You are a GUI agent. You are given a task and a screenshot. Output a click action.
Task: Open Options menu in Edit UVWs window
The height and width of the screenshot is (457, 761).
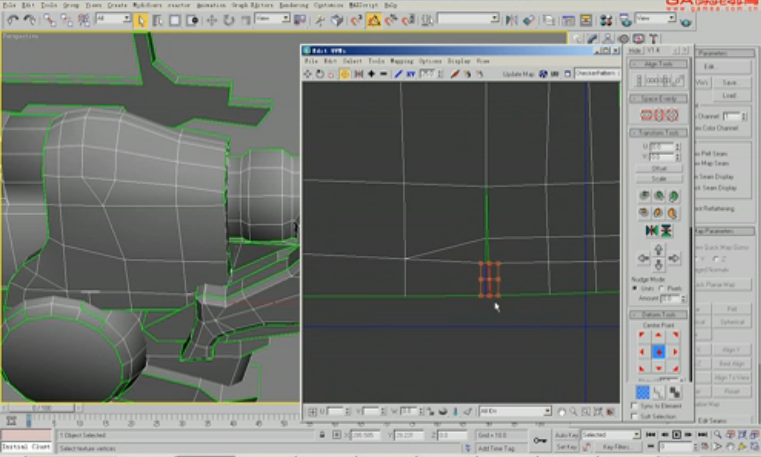430,61
